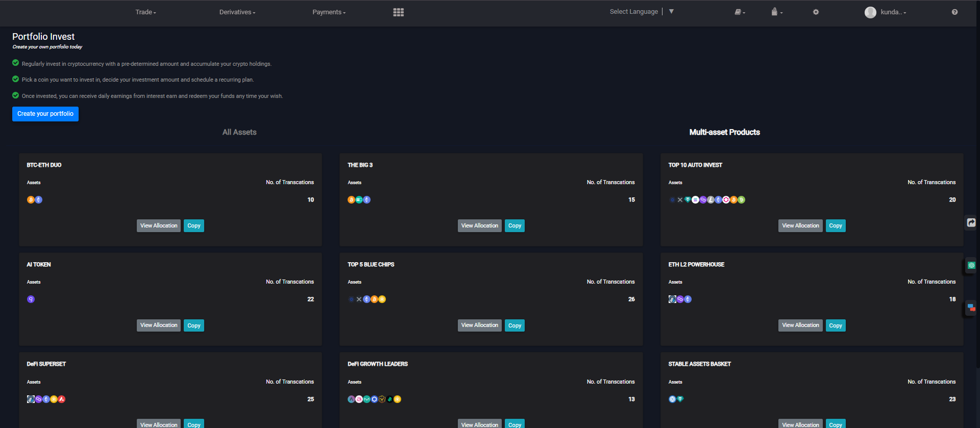The image size is (980, 428).
Task: Open the chat bubbles side widget
Action: click(x=971, y=308)
